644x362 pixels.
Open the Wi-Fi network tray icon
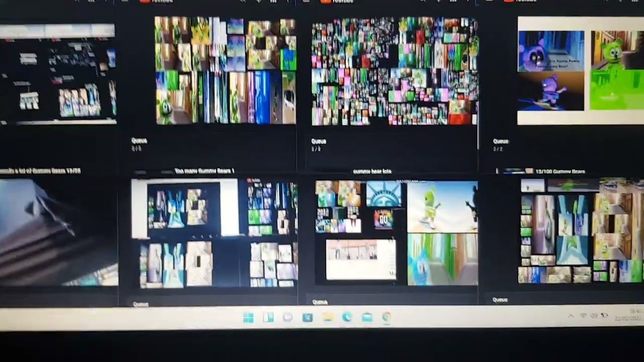click(x=584, y=316)
